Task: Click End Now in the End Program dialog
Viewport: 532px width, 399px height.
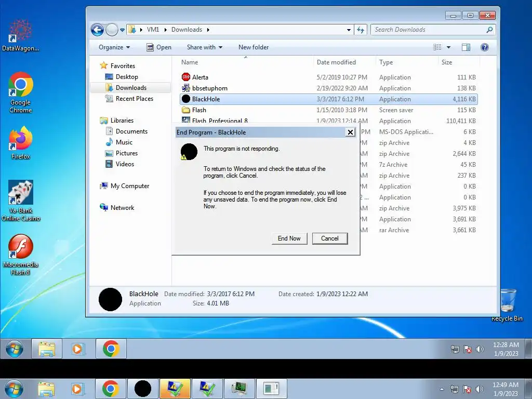Action: (289, 238)
